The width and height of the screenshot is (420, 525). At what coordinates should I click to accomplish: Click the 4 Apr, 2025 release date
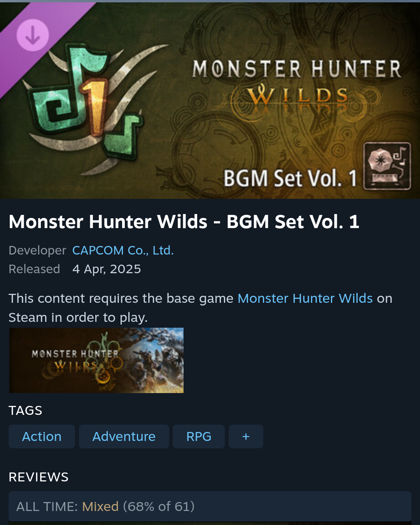click(107, 269)
